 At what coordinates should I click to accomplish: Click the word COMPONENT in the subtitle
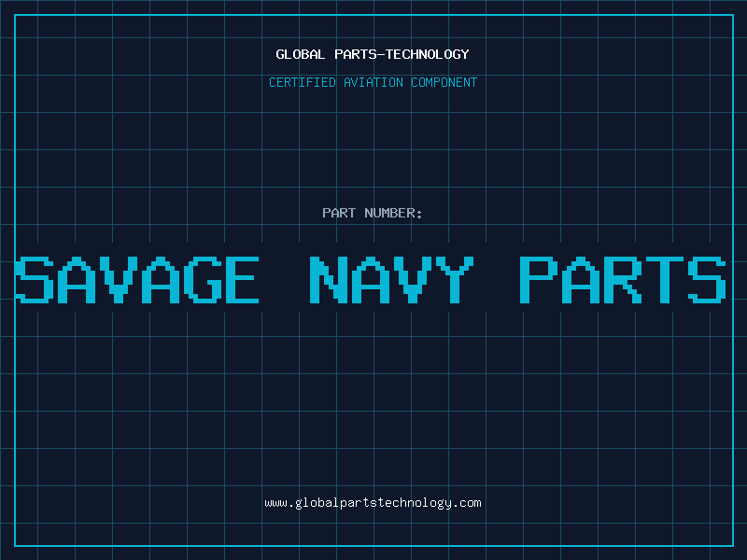[444, 82]
